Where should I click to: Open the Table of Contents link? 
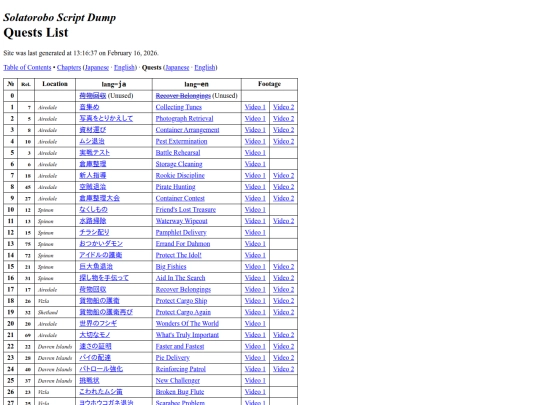(27, 68)
